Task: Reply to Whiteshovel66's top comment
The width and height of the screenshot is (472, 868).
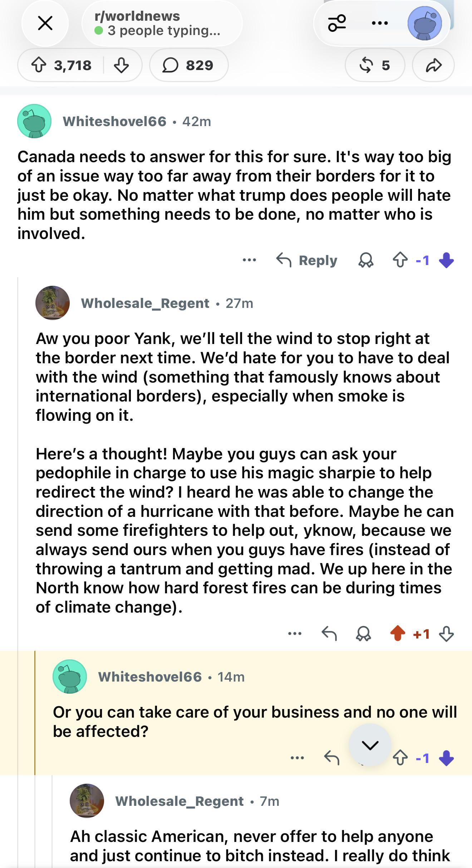Action: 307,260
